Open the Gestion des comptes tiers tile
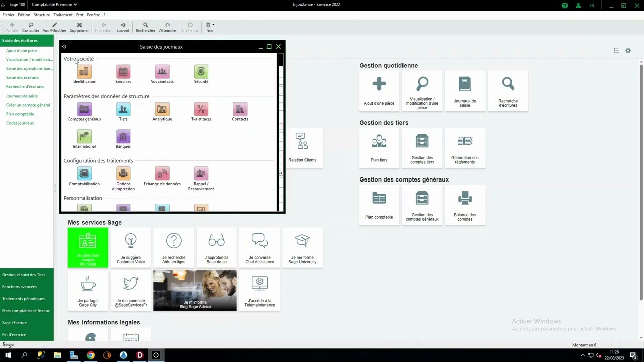The height and width of the screenshot is (362, 644). pyautogui.click(x=422, y=148)
